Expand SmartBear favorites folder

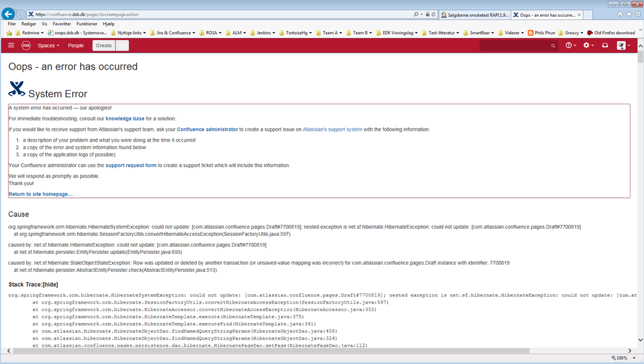478,33
